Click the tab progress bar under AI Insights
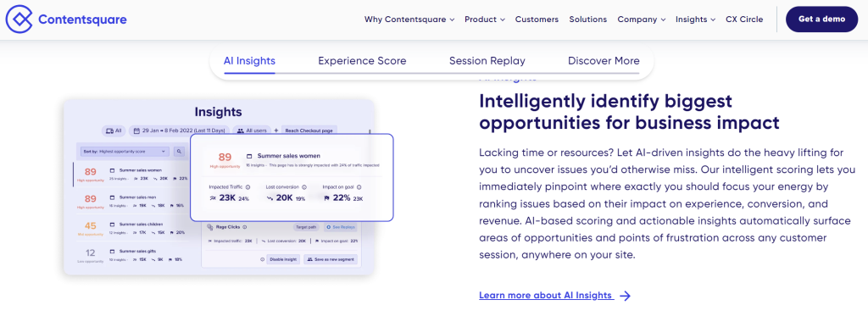The image size is (868, 322). pyautogui.click(x=249, y=73)
